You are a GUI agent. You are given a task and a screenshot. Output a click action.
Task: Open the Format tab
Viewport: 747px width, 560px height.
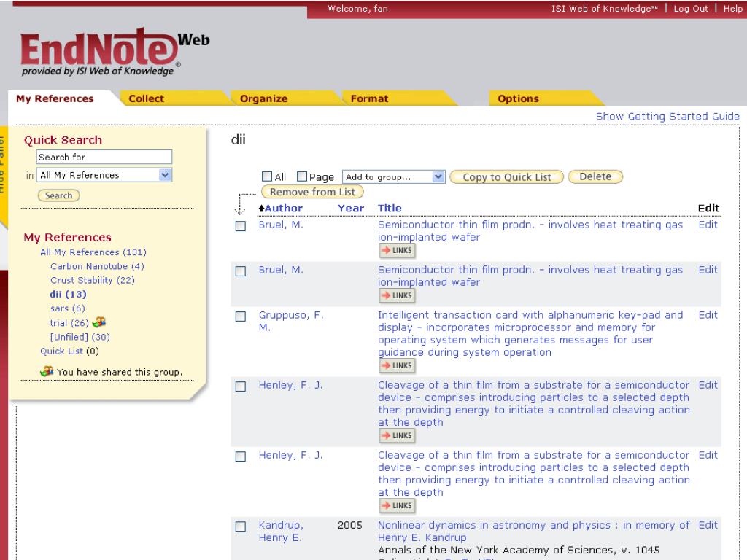pyautogui.click(x=369, y=98)
